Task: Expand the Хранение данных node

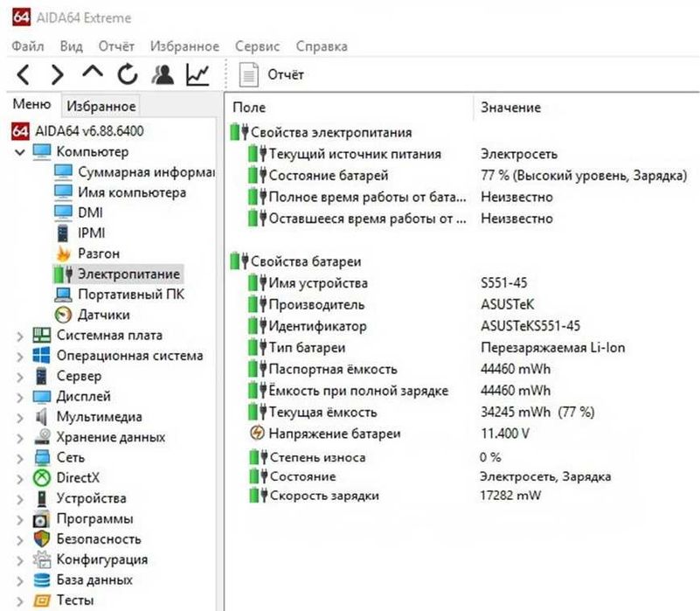Action: tap(20, 438)
